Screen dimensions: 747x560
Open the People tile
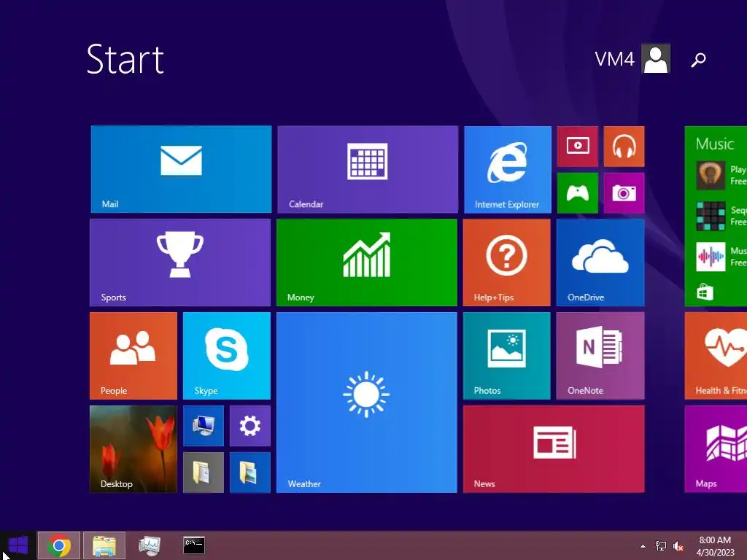coord(133,356)
